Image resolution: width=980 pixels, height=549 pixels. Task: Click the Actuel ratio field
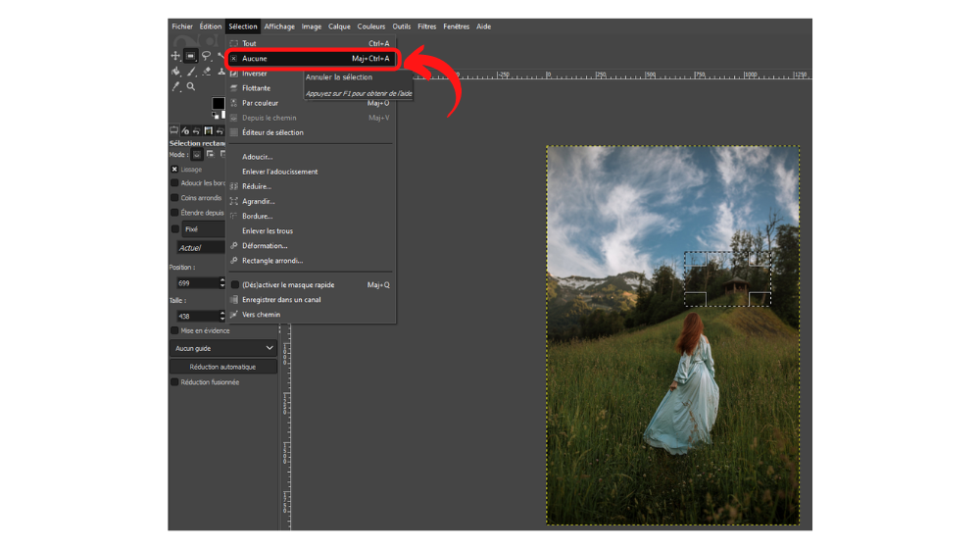coord(201,248)
